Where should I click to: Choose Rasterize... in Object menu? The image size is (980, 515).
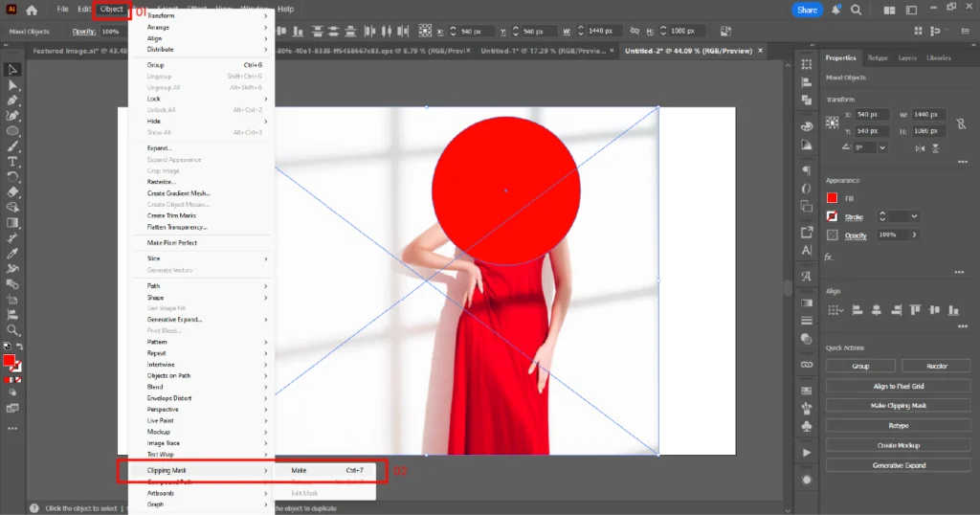(201, 182)
